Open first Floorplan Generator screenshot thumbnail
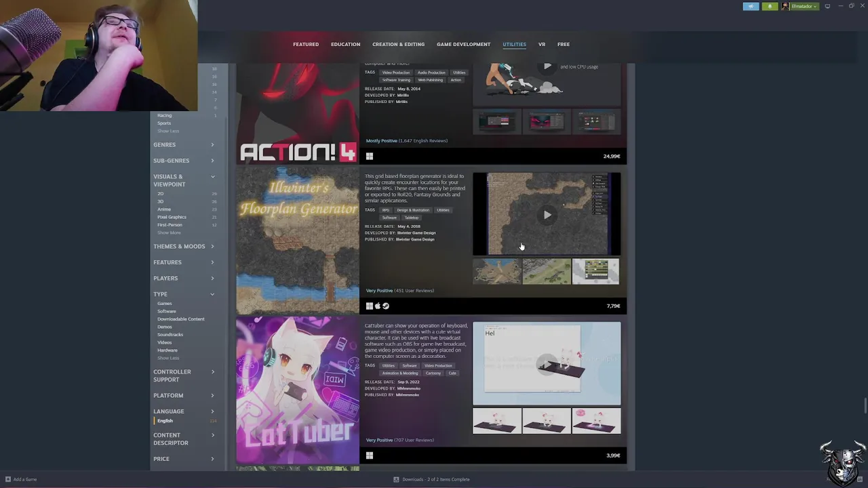 (497, 271)
